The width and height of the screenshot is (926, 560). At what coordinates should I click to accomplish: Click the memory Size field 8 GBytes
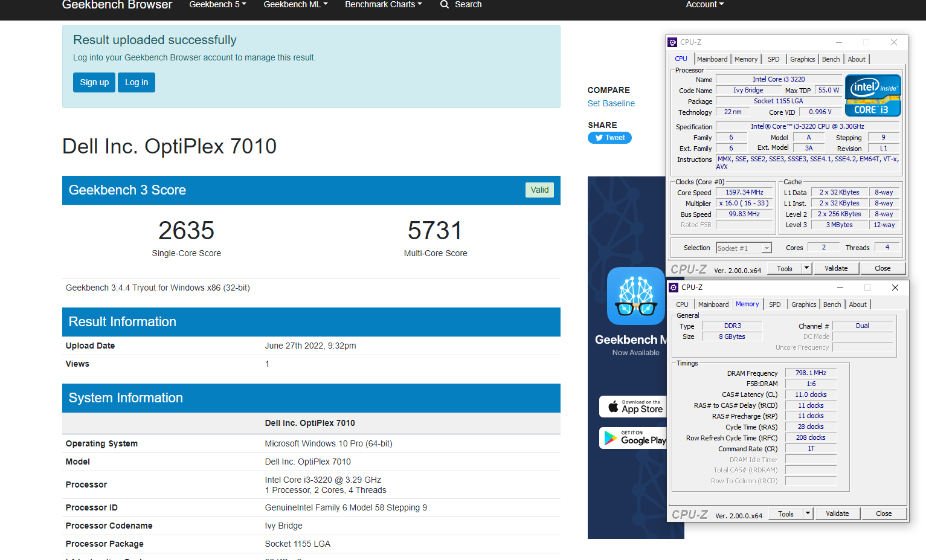tap(732, 336)
